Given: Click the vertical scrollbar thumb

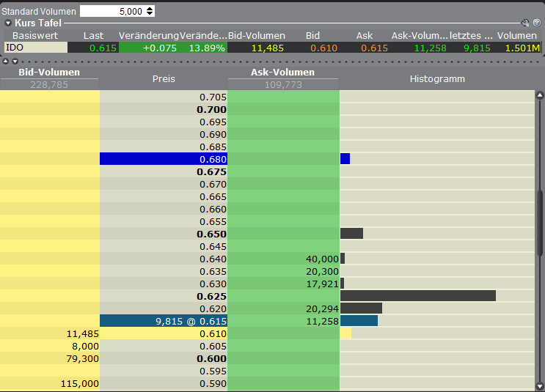Looking at the screenshot, I should click(540, 223).
